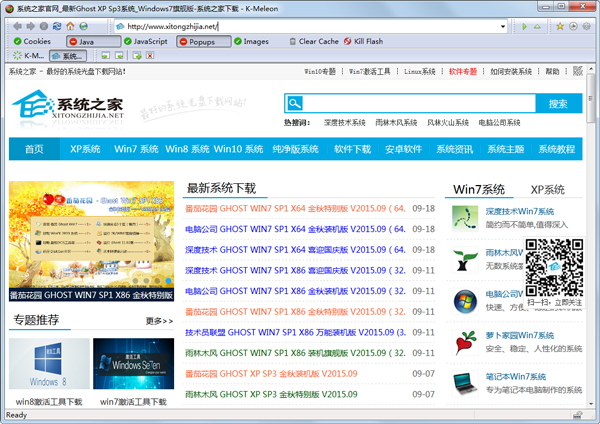This screenshot has width=600, height=424.
Task: Click the Windows Se7en thumbnail
Action: (134, 364)
